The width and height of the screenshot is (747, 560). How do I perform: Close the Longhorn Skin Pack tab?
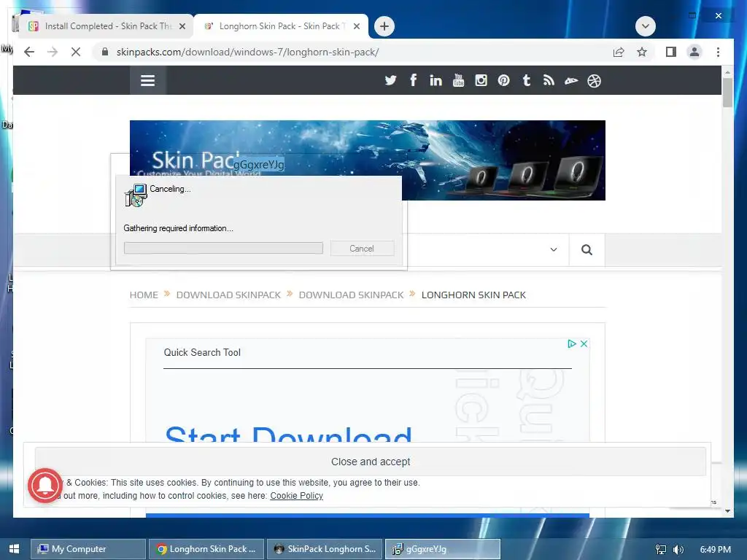[356, 26]
